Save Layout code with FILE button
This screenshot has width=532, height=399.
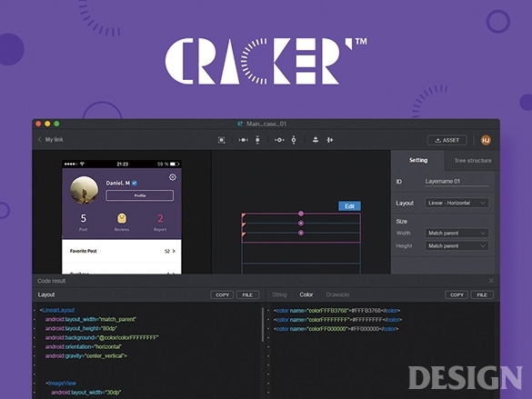click(247, 294)
